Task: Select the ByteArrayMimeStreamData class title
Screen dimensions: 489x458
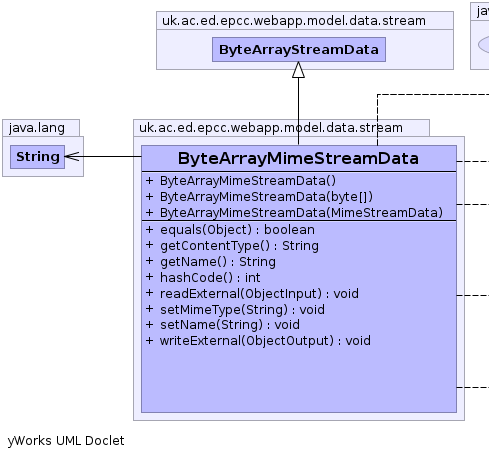Action: tap(298, 158)
